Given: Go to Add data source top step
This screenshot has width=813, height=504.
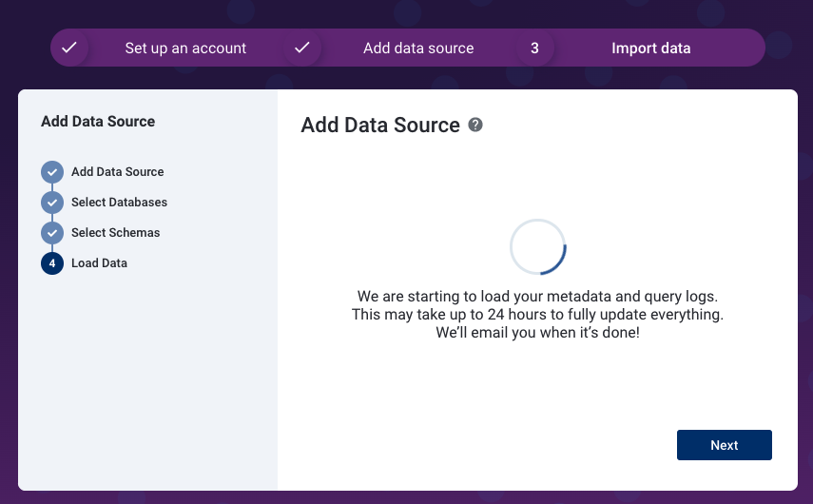Looking at the screenshot, I should coord(418,48).
